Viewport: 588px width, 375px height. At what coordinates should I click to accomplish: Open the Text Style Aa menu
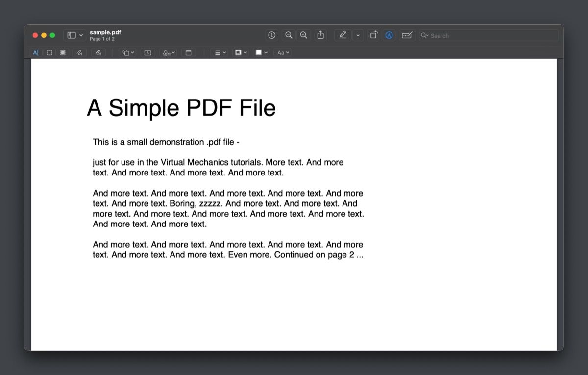click(x=283, y=52)
